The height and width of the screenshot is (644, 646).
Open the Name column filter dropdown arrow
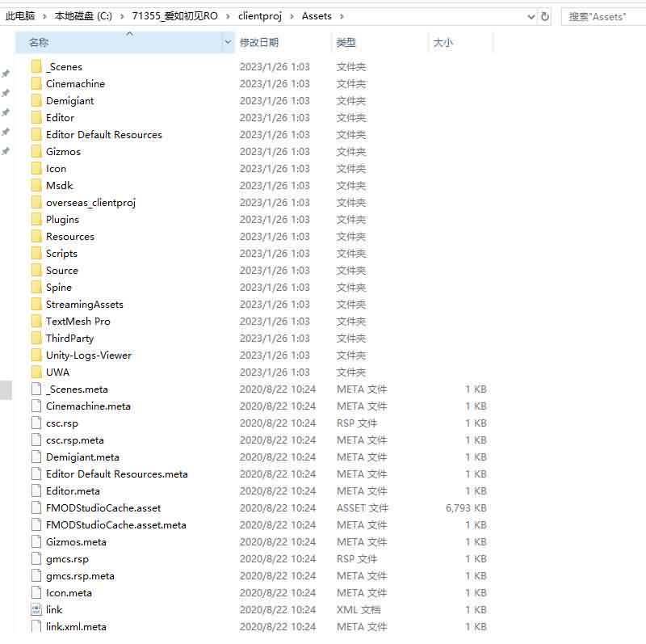point(228,43)
